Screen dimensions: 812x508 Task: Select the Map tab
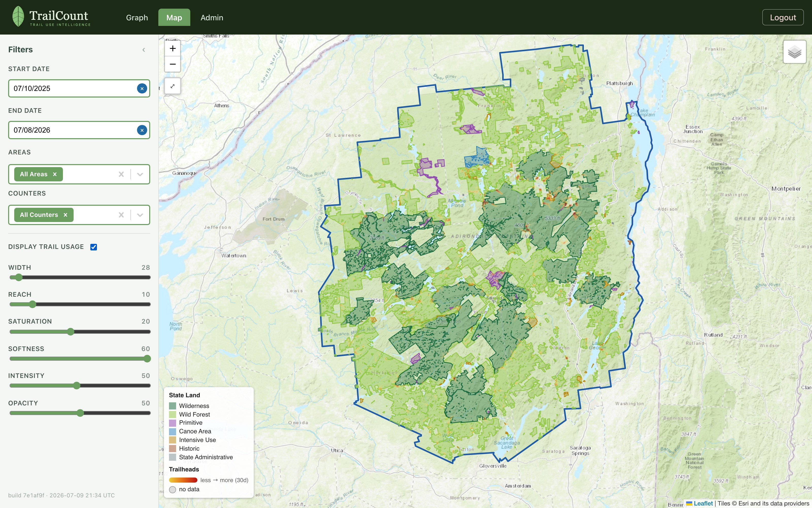(x=174, y=18)
